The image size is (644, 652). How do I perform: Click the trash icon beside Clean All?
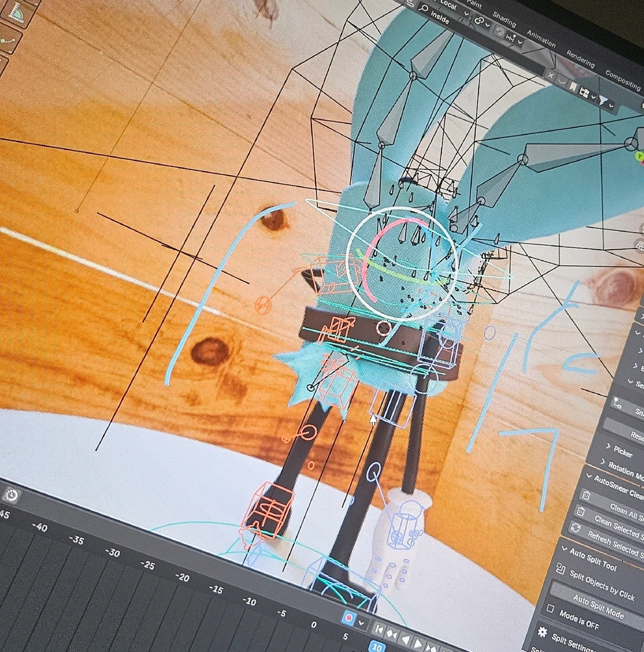[585, 496]
